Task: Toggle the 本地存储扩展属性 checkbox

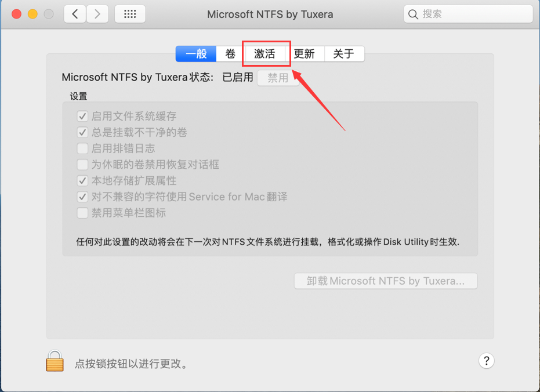Action: point(82,181)
